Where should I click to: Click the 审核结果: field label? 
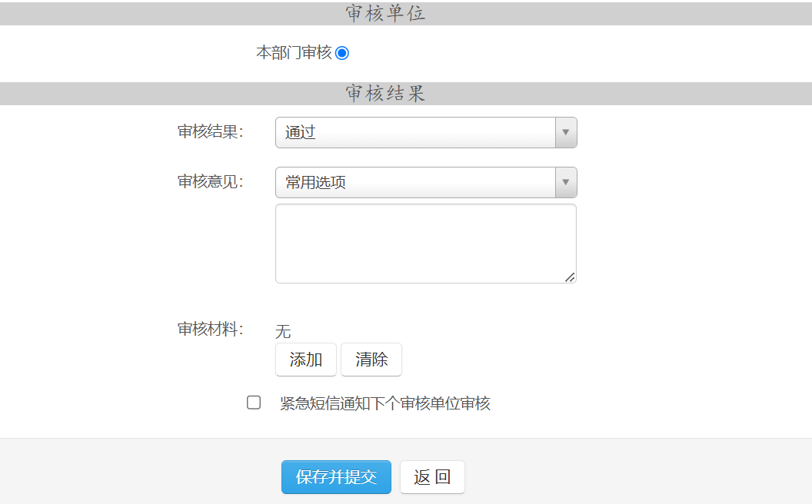(x=210, y=131)
